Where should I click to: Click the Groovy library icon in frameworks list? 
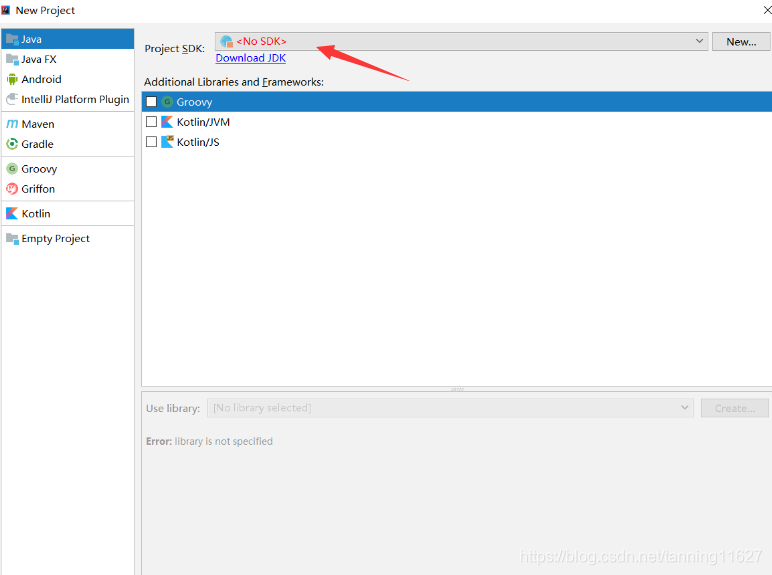click(x=167, y=102)
